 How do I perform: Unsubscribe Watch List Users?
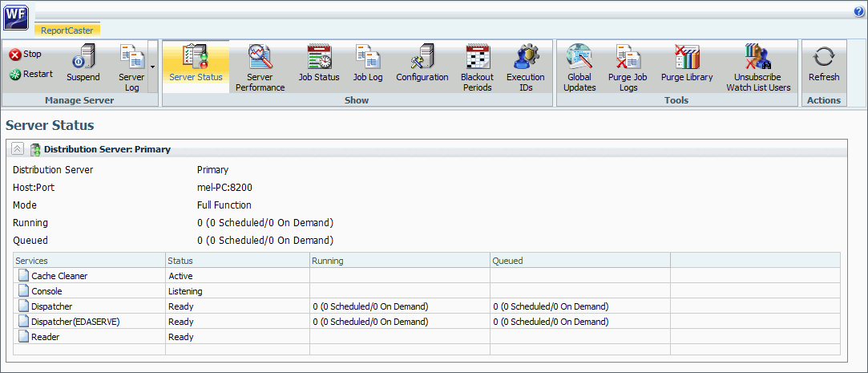(758, 67)
